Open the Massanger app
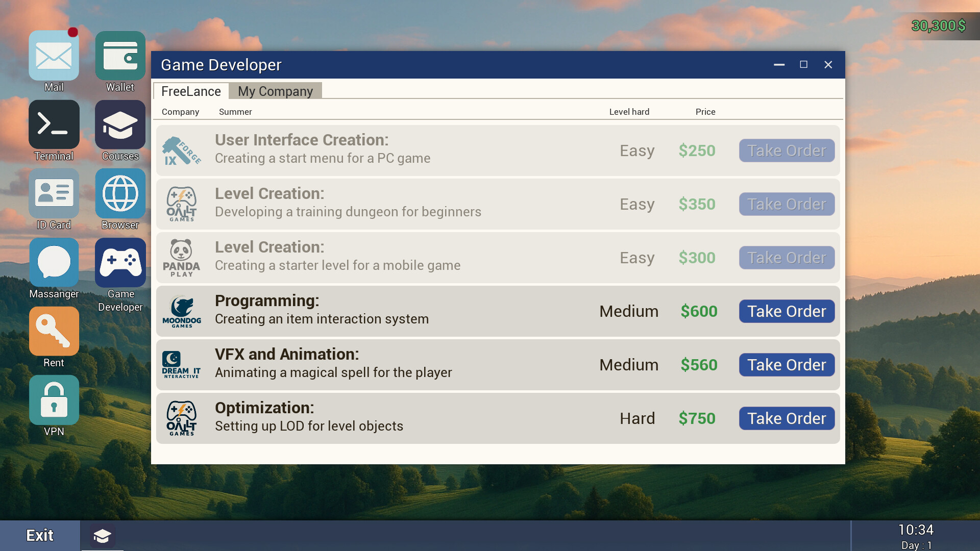 54,262
